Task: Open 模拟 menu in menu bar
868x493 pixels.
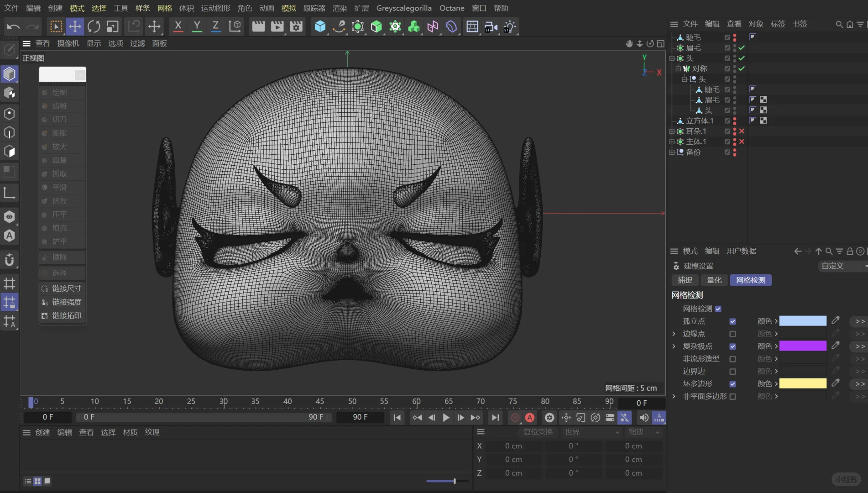Action: (288, 8)
